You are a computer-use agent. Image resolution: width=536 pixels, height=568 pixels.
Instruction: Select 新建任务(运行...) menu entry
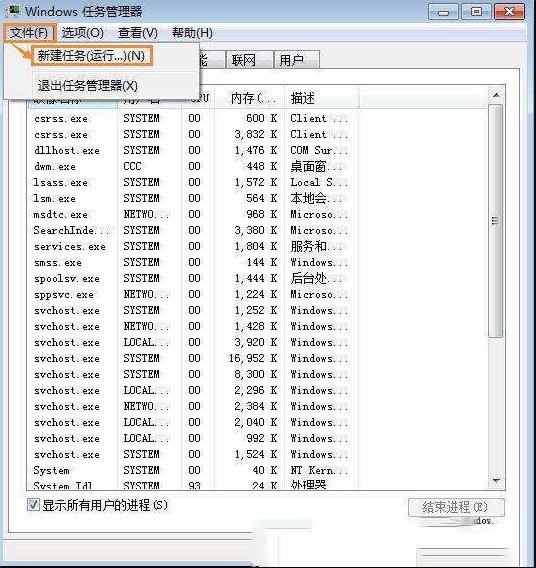click(92, 56)
